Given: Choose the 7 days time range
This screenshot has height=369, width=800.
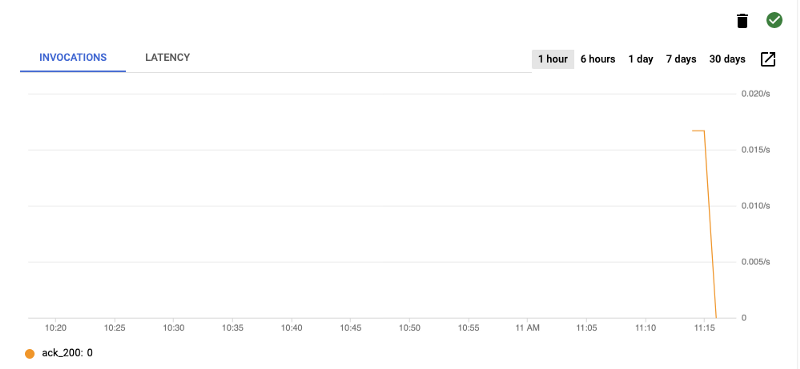Looking at the screenshot, I should 681,59.
